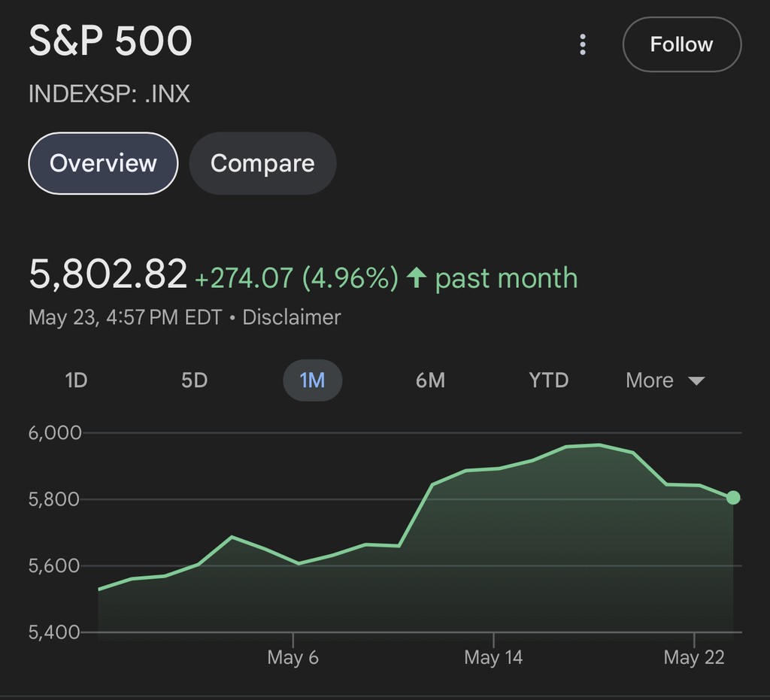
Task: Click the 5,600 y-axis label
Action: coord(54,566)
